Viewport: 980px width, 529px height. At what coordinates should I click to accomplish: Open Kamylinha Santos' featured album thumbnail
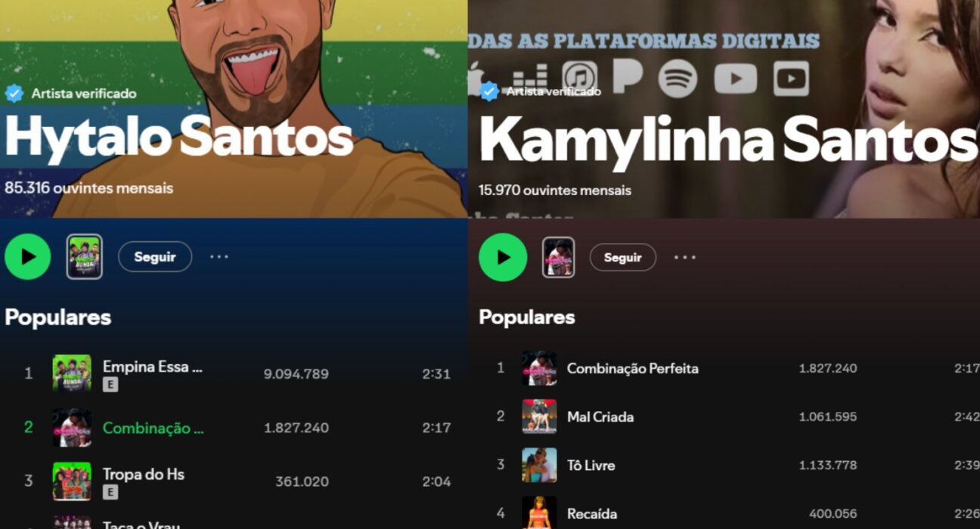coord(559,258)
